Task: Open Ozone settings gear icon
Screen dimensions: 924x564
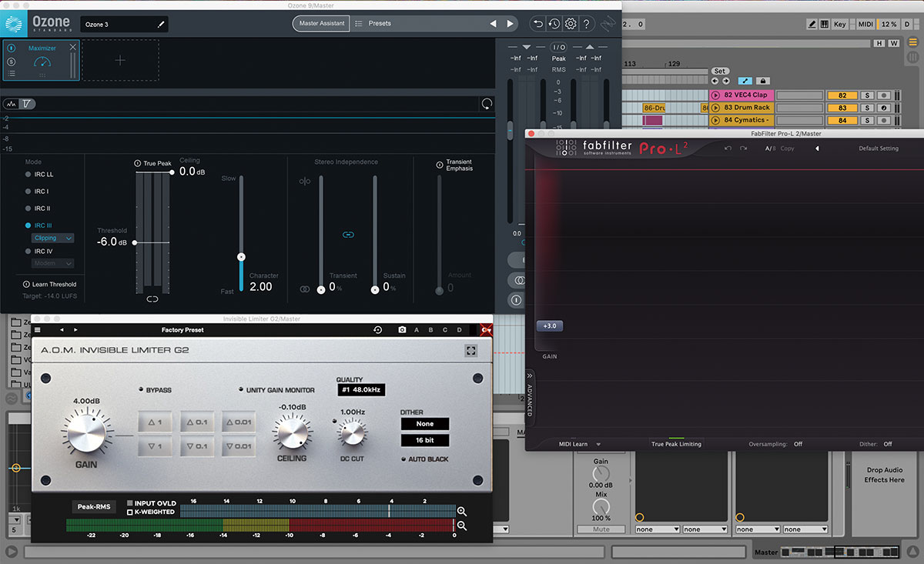Action: coord(571,24)
